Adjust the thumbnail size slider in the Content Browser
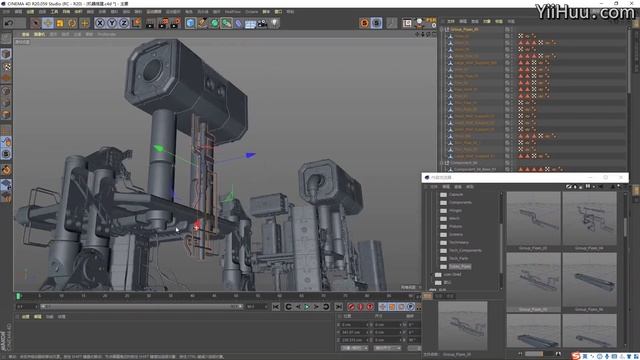The width and height of the screenshot is (640, 360). tap(539, 354)
